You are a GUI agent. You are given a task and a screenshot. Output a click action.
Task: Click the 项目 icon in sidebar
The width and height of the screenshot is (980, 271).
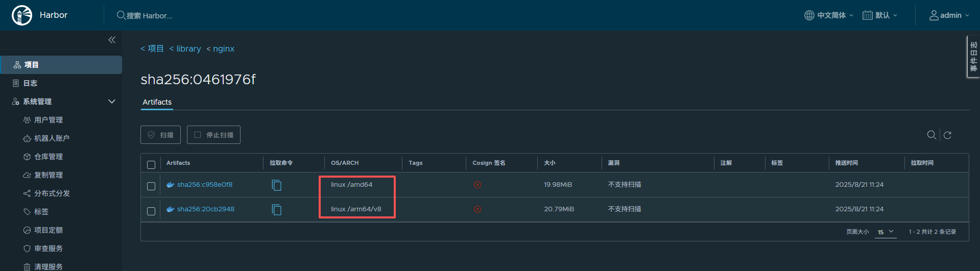(17, 65)
